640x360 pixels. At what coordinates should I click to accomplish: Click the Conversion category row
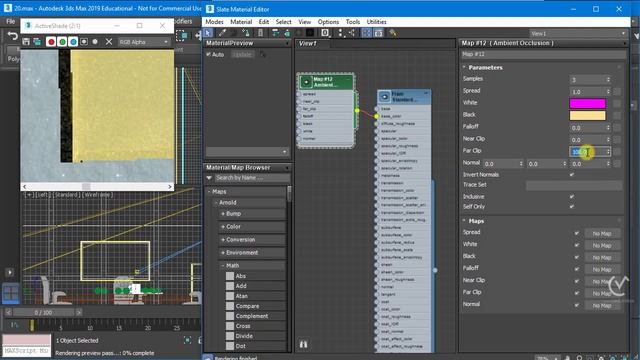(x=252, y=240)
